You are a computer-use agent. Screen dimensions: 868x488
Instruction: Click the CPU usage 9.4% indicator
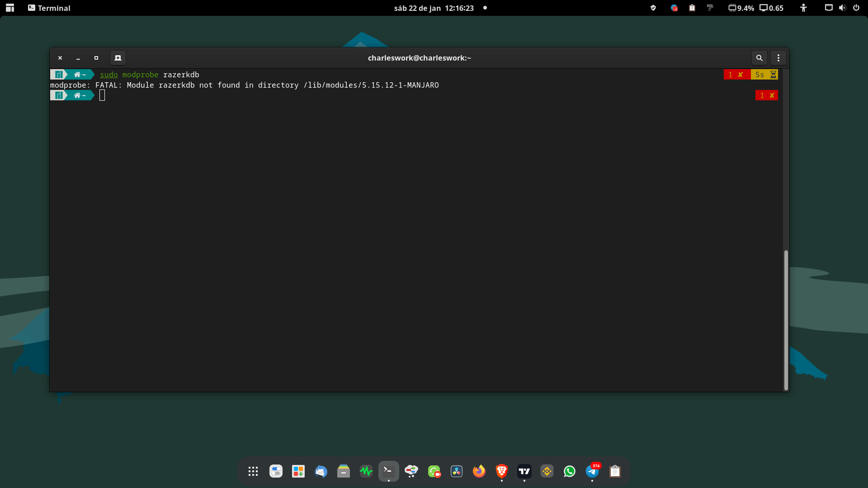(x=741, y=8)
